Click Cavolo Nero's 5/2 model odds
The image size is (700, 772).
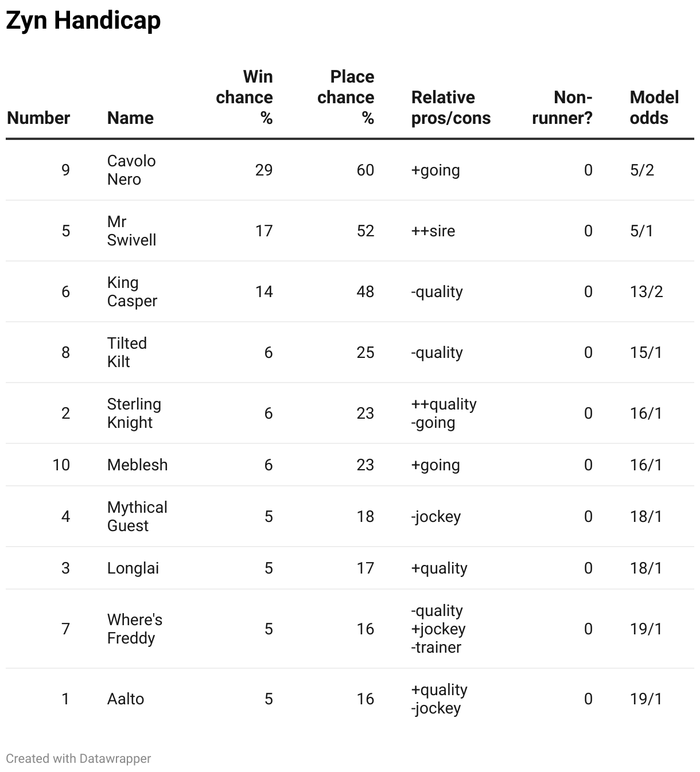[x=641, y=170]
